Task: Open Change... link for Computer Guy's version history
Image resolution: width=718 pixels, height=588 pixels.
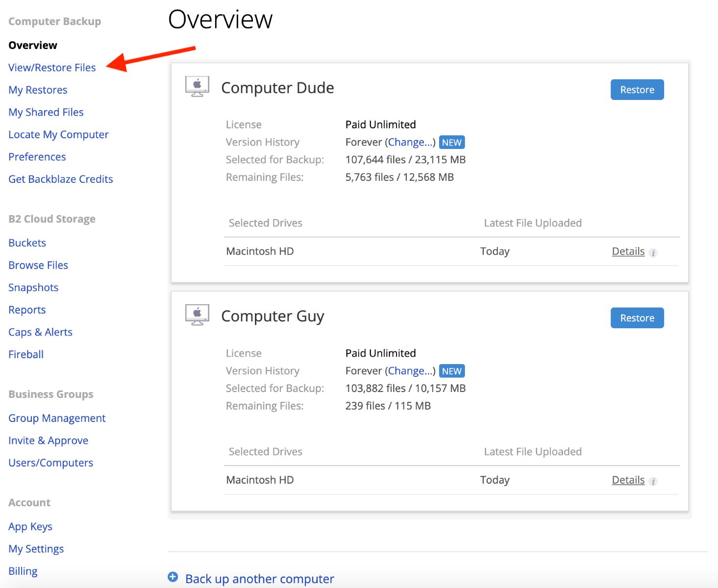Action: click(411, 371)
